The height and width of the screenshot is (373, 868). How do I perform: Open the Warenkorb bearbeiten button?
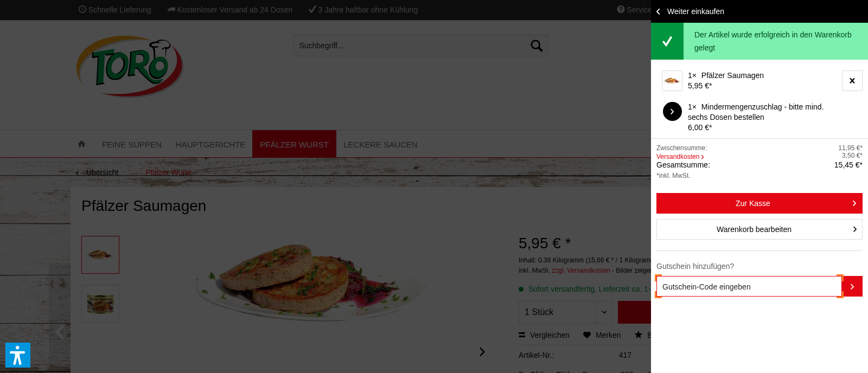759,229
